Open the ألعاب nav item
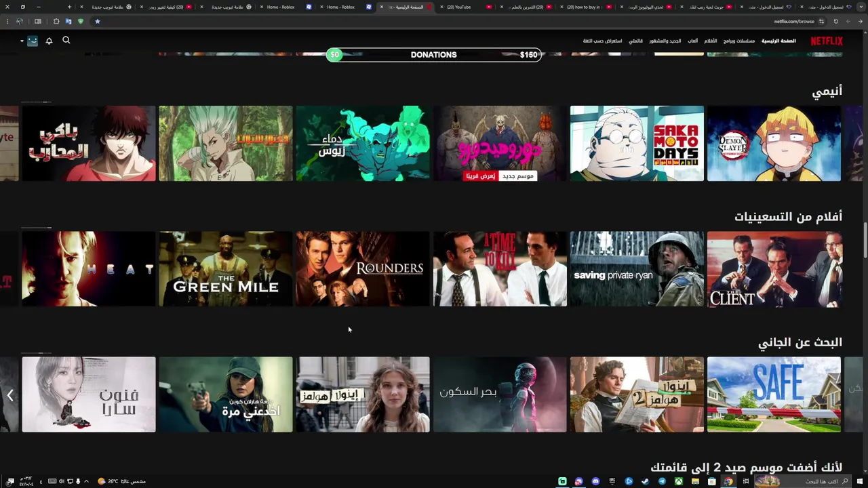 pyautogui.click(x=693, y=41)
